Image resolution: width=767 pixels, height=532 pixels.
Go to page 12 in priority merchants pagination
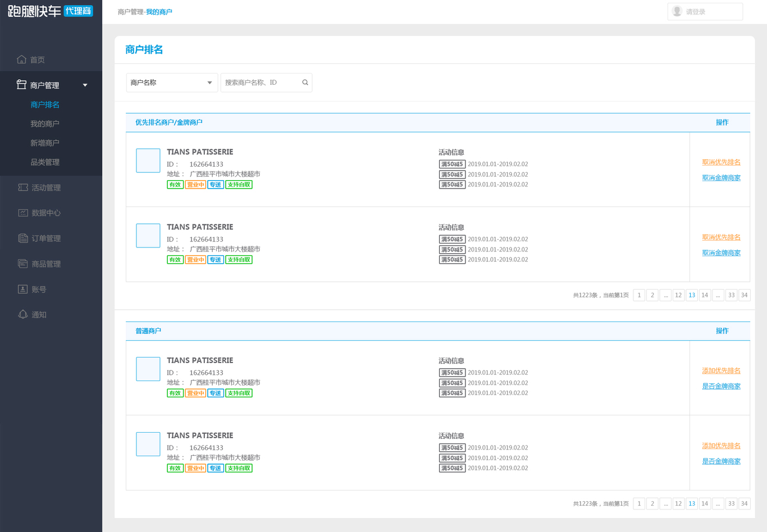coord(678,295)
